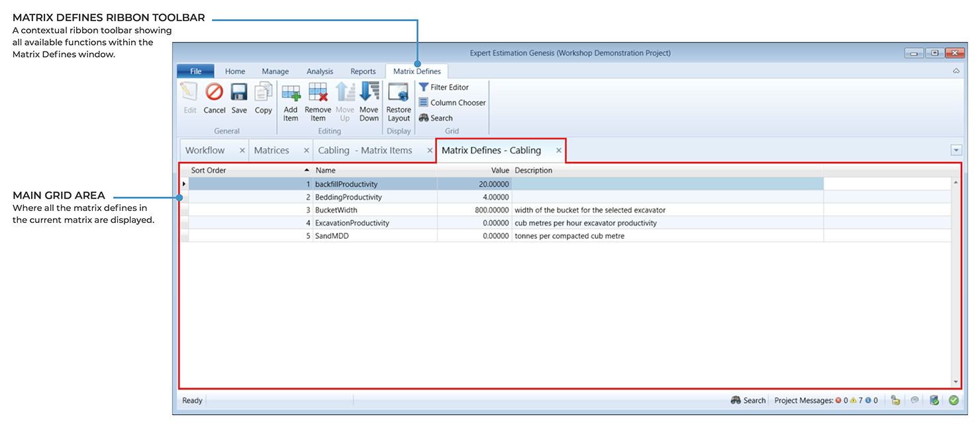Open the document tabs dropdown list

click(955, 150)
